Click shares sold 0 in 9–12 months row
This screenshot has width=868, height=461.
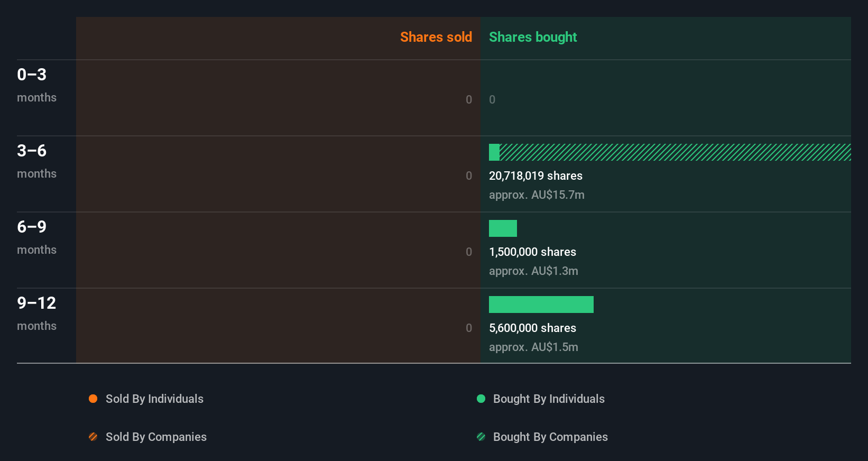pyautogui.click(x=469, y=328)
